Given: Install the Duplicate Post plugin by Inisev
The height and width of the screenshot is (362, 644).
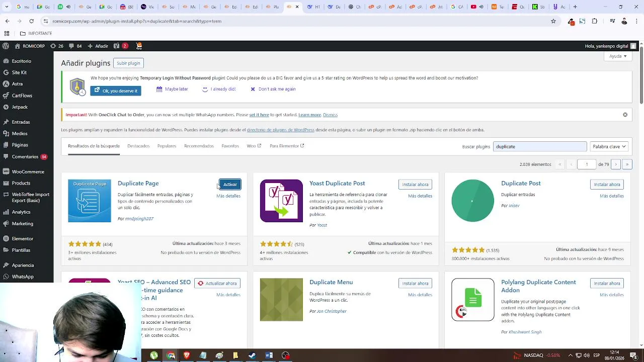Looking at the screenshot, I should pyautogui.click(x=607, y=185).
